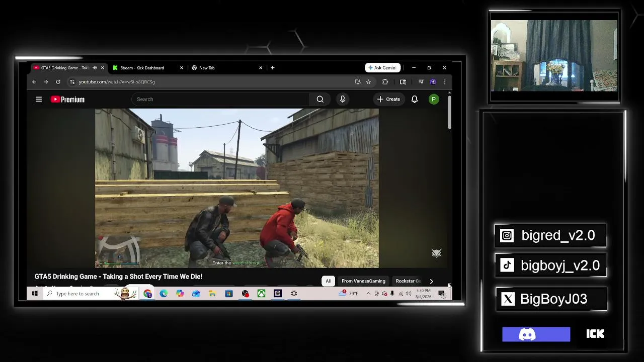This screenshot has height=362, width=644.
Task: Mute the GTA5 Drinking Game tab audio
Action: 94,68
